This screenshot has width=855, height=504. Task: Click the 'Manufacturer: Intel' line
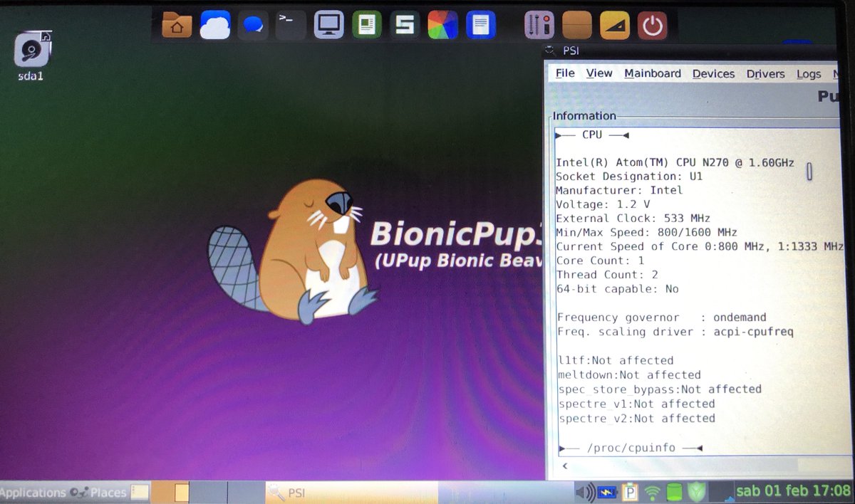pos(619,190)
